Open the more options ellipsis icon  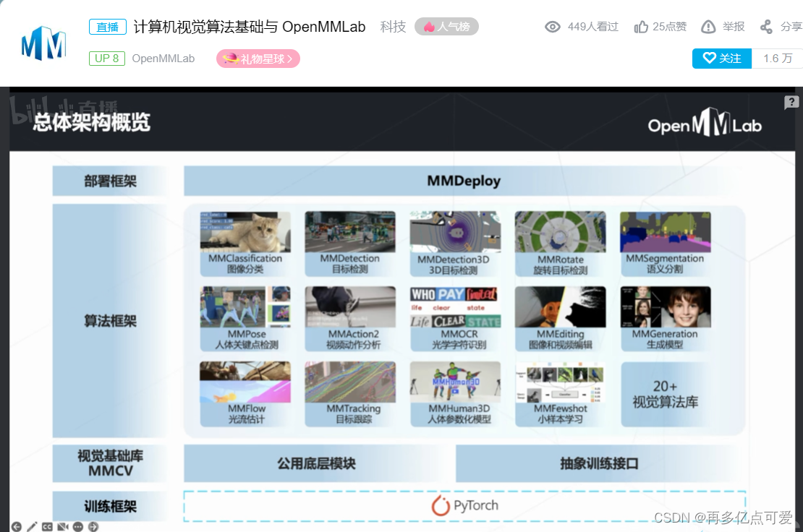click(78, 526)
